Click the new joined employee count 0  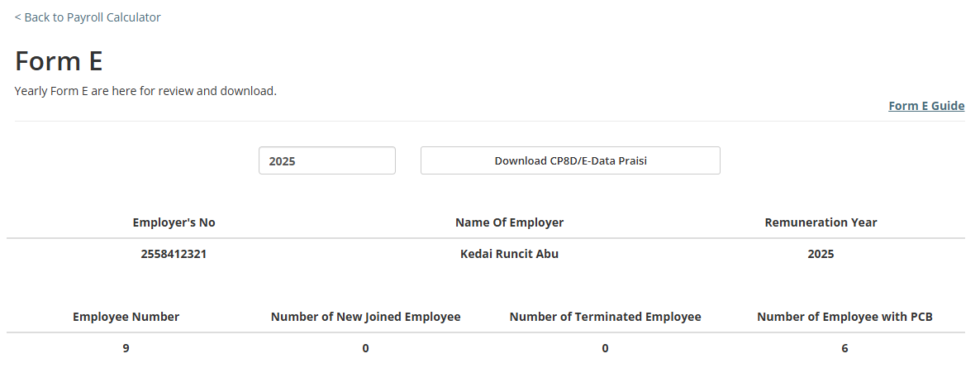point(365,348)
